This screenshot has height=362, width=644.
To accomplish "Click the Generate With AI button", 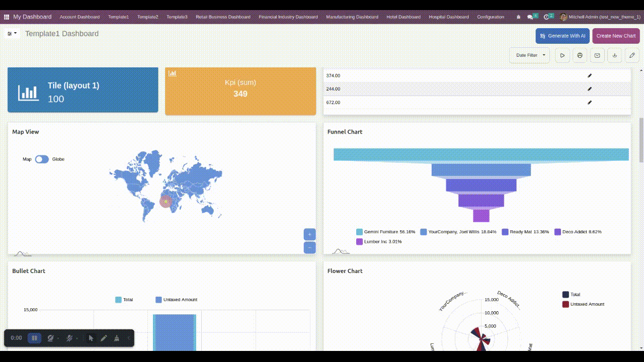I will coord(562,36).
